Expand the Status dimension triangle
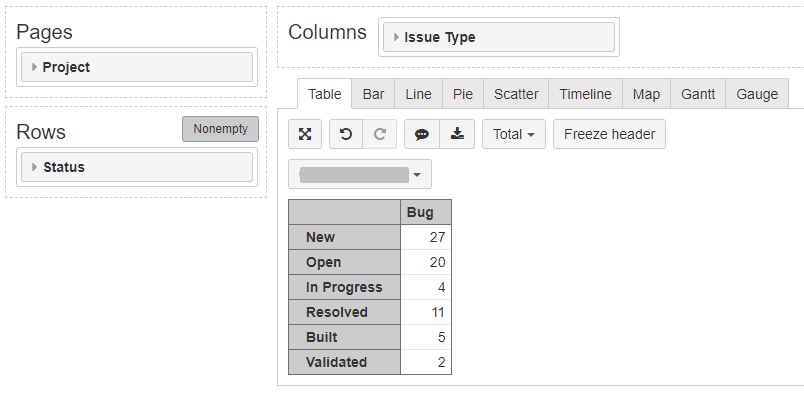 pos(34,167)
